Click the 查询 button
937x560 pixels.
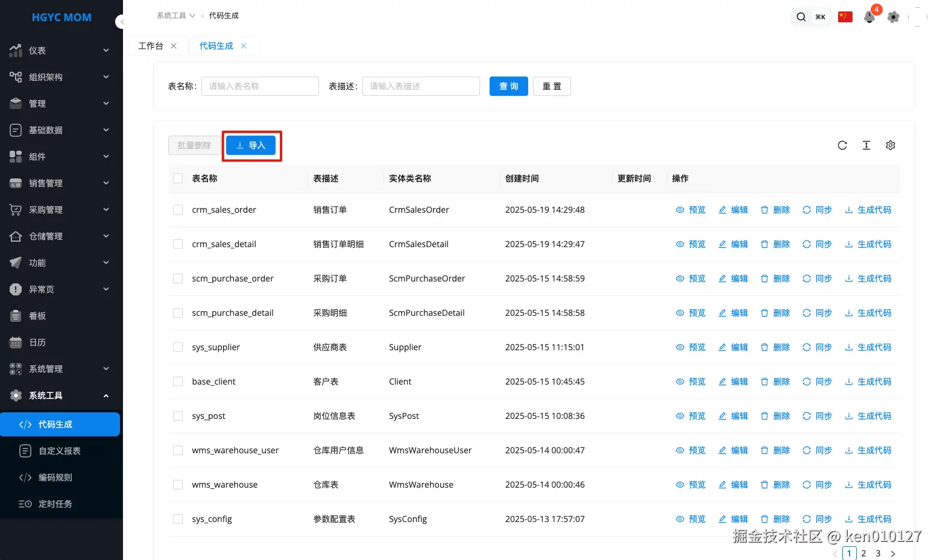pos(509,86)
